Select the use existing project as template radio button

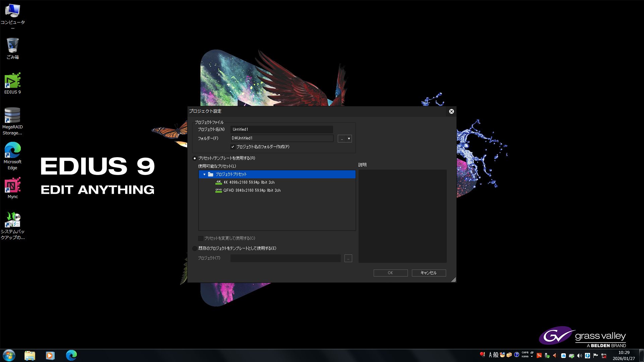[x=195, y=248]
